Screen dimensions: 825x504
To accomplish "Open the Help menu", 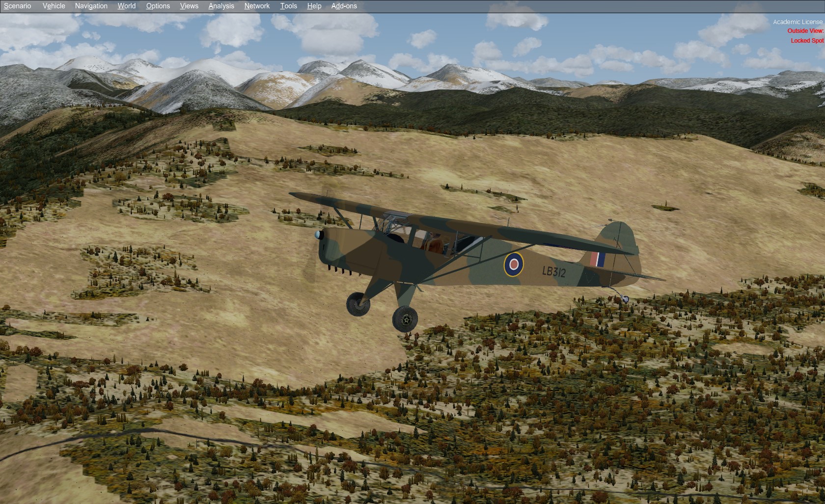I will click(314, 6).
